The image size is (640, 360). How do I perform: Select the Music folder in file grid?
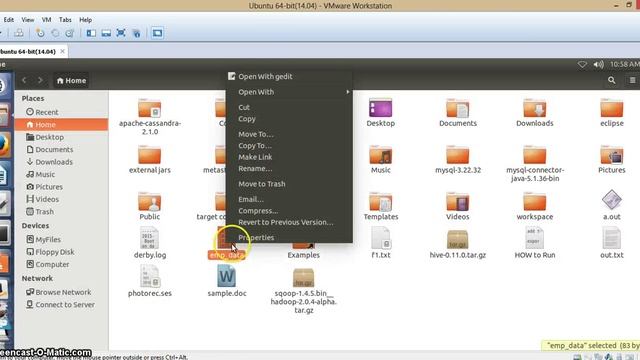pyautogui.click(x=380, y=155)
